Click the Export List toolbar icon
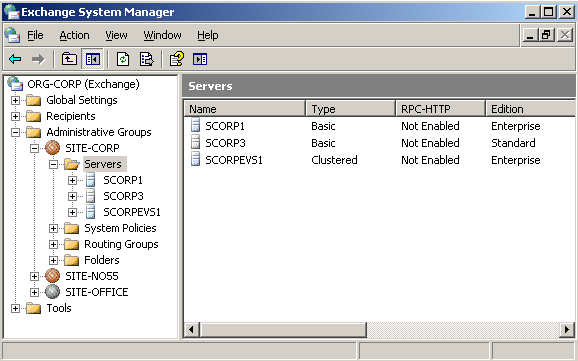The image size is (578, 361). pos(146,59)
